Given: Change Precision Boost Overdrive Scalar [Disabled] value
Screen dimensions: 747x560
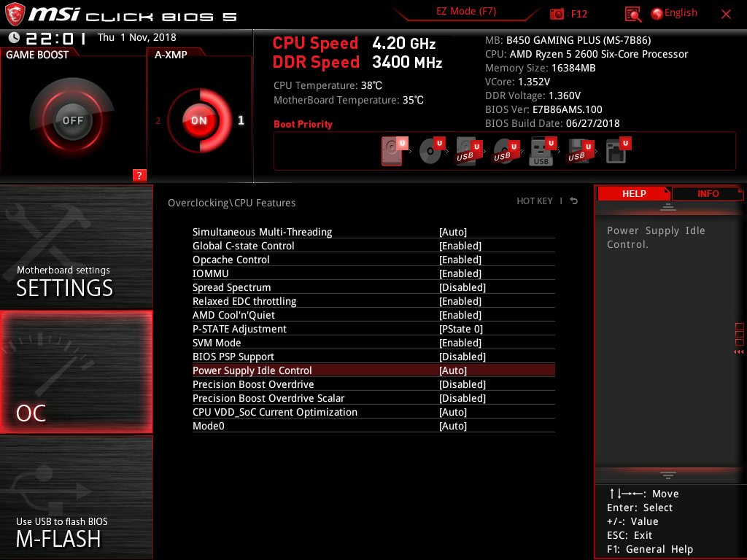Looking at the screenshot, I should click(x=462, y=397).
